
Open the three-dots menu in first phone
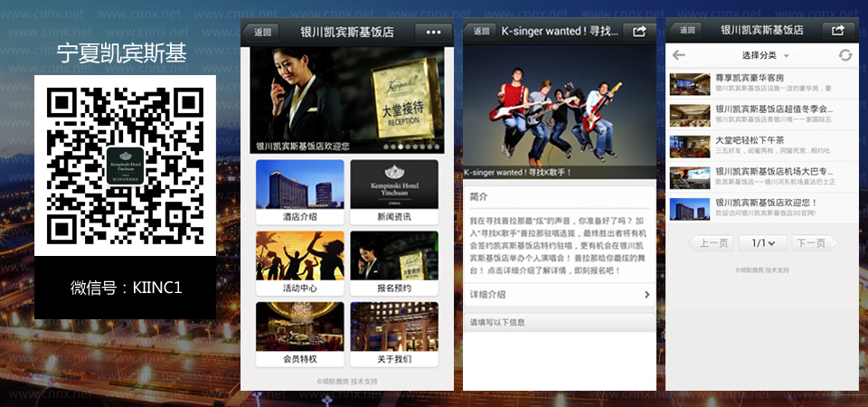(x=433, y=33)
